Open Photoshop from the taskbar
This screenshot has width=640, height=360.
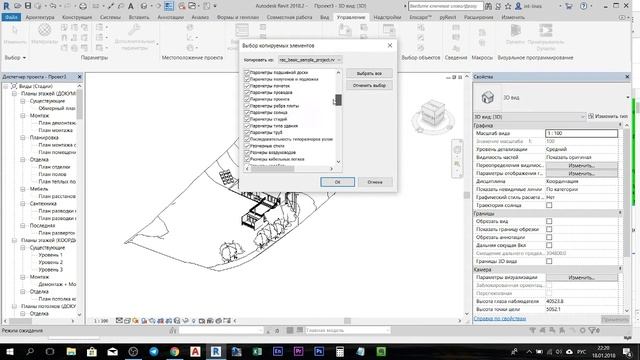[319, 351]
